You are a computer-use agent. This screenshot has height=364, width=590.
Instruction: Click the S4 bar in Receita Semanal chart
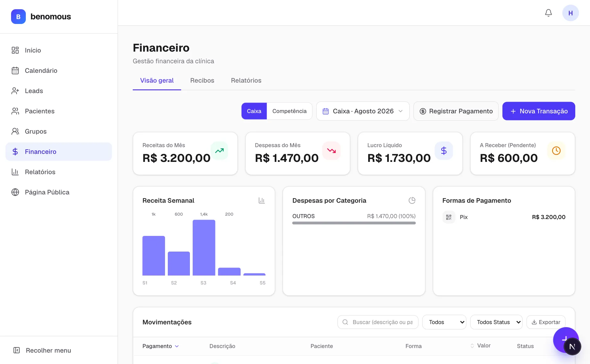click(229, 272)
